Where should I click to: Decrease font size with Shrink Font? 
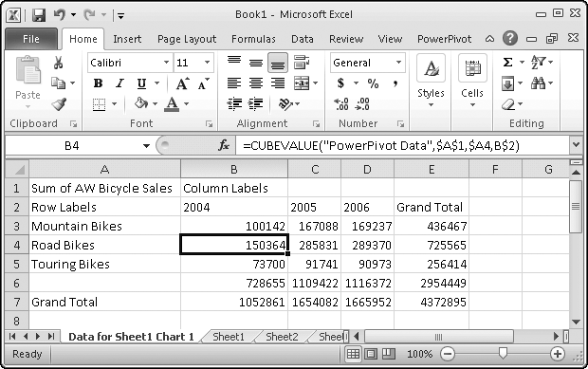[x=204, y=84]
